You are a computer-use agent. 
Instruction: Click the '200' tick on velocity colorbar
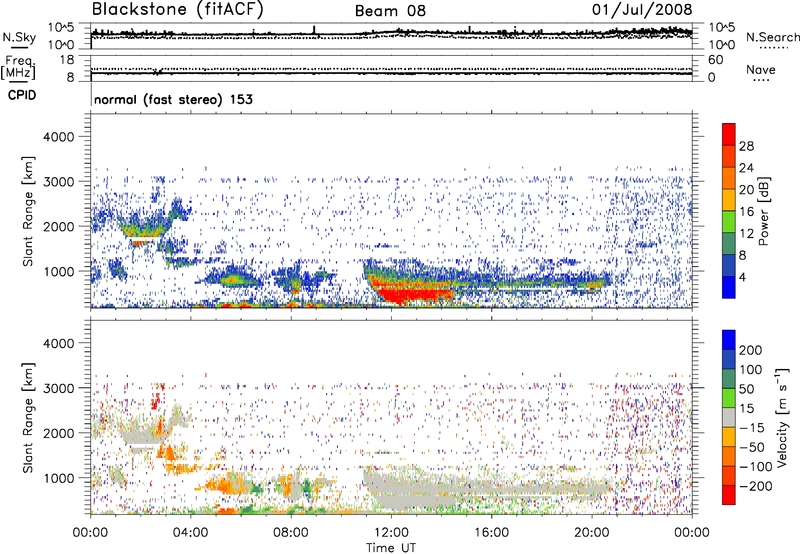point(751,350)
